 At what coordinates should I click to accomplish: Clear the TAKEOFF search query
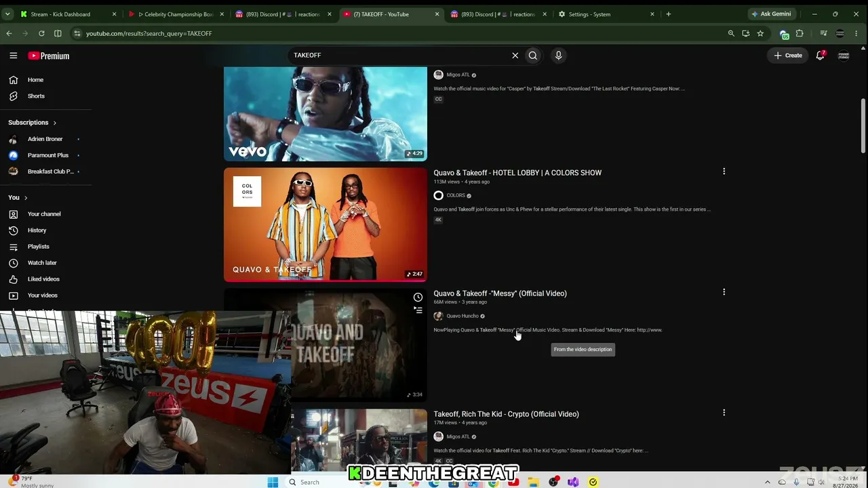(x=515, y=56)
